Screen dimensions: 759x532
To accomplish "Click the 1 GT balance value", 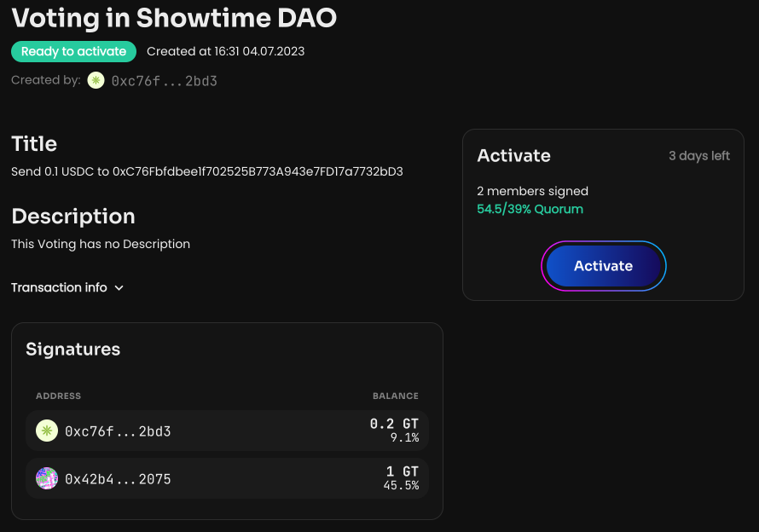I will [x=403, y=471].
